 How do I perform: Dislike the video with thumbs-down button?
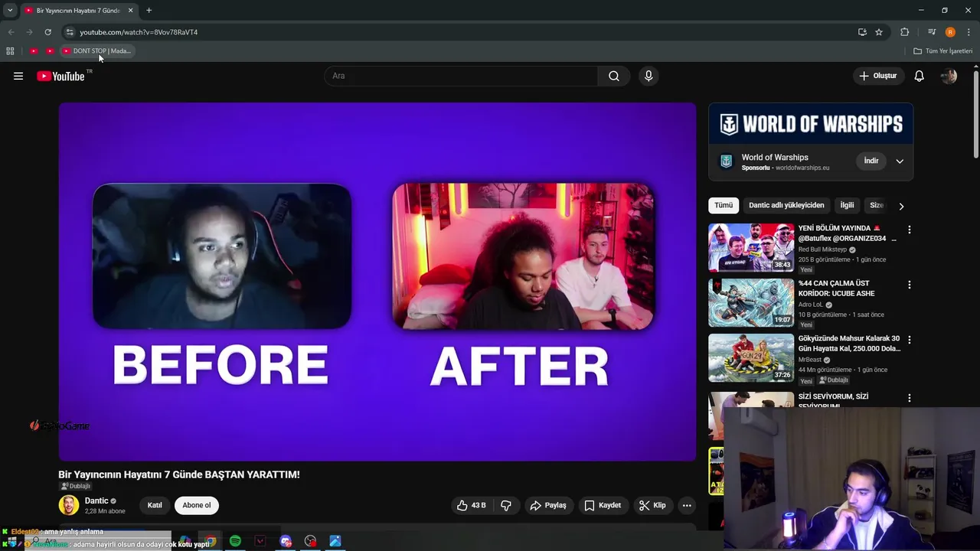[506, 505]
